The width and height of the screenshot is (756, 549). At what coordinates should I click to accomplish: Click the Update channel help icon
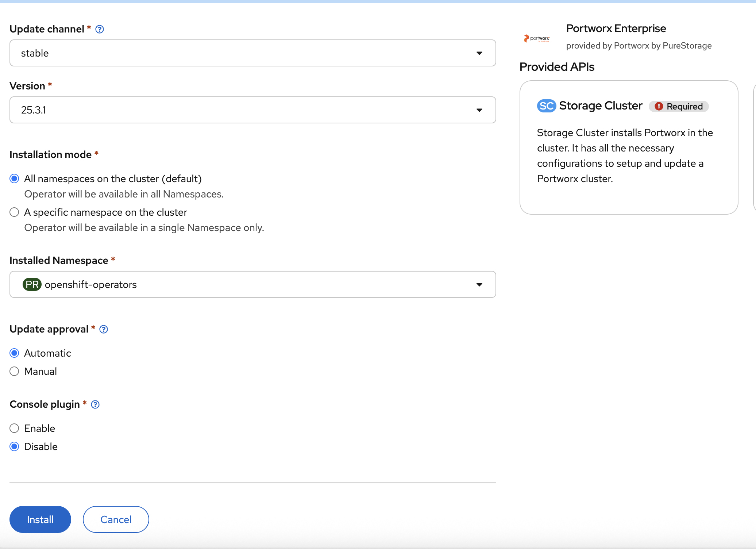100,29
